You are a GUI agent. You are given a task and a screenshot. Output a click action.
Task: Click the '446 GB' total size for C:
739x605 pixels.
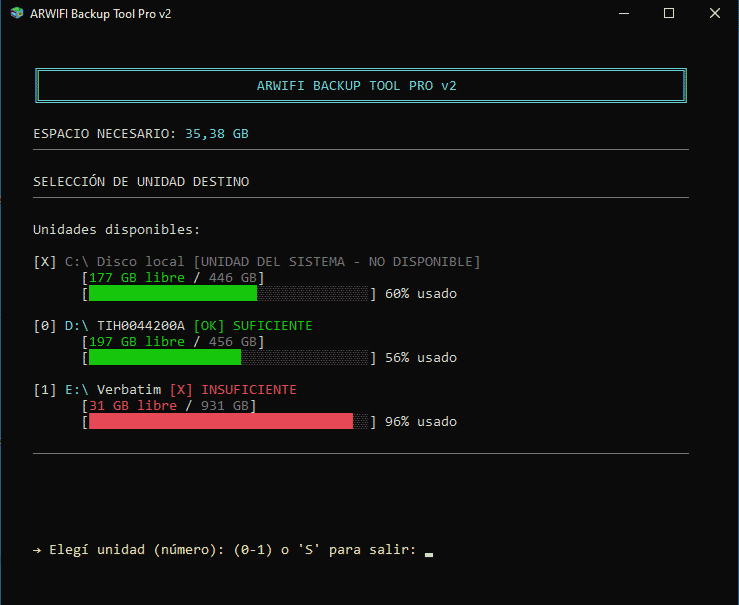point(232,278)
